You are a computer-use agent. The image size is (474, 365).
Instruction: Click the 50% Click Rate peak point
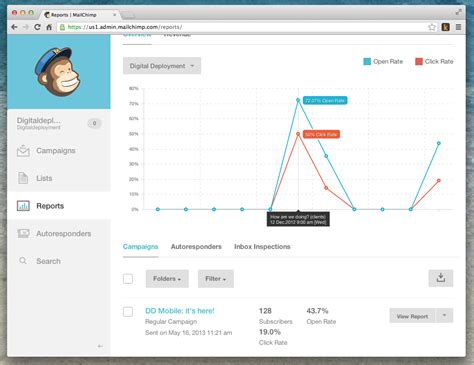coord(298,134)
